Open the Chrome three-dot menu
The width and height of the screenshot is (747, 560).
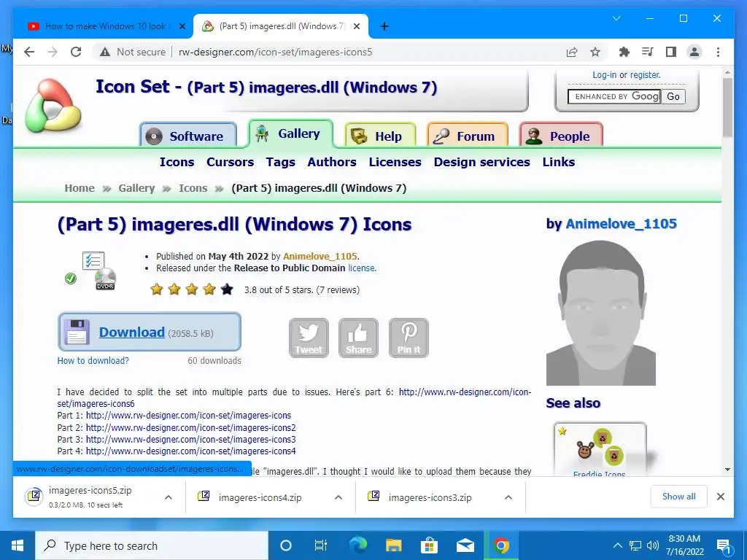[x=718, y=52]
